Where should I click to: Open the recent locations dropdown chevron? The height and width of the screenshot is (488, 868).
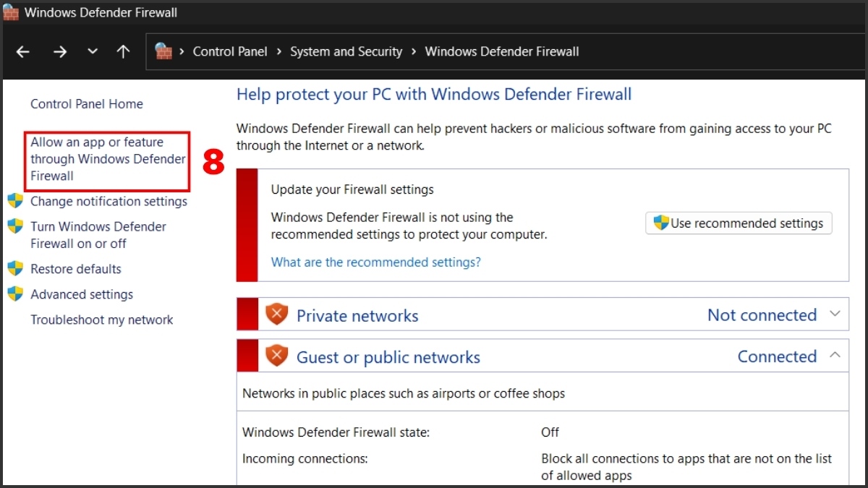click(92, 52)
